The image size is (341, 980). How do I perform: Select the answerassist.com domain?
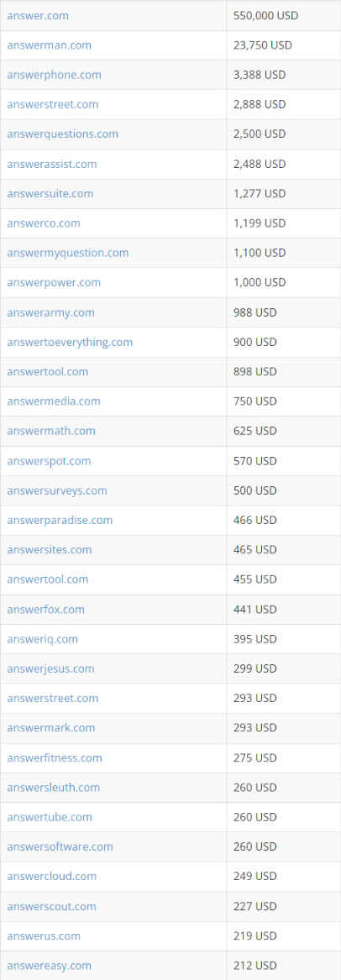point(52,164)
